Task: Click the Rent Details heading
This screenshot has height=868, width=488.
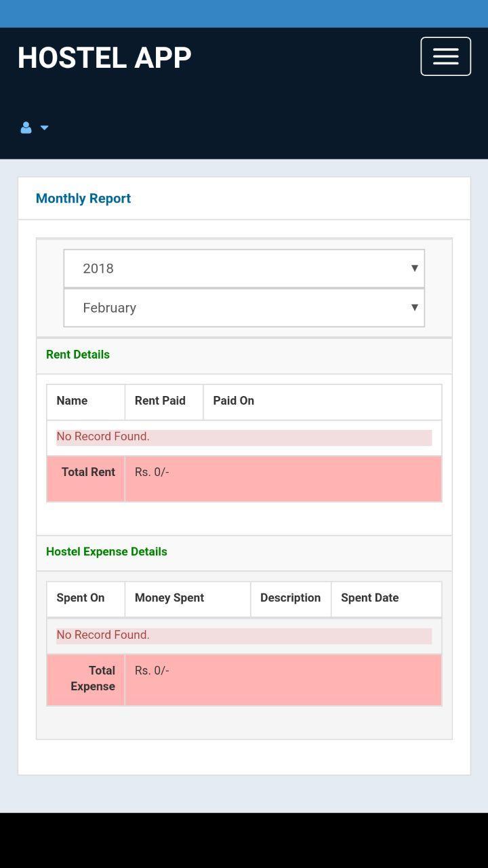Action: click(78, 354)
